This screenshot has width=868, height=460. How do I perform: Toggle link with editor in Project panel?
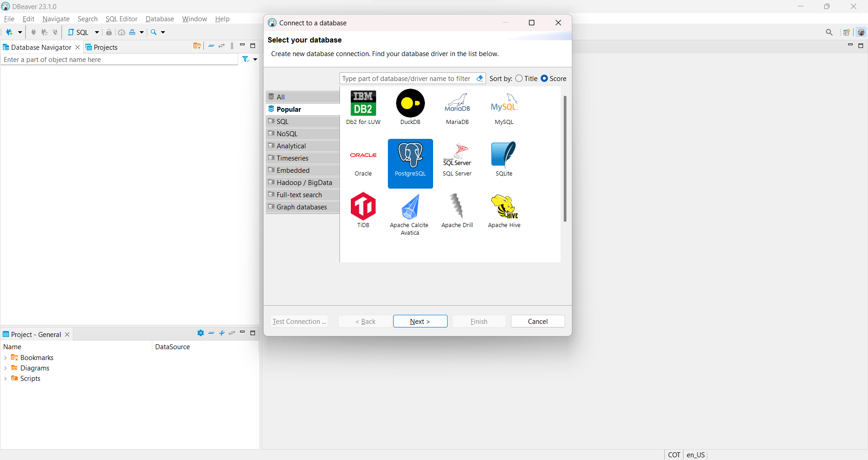coord(232,333)
